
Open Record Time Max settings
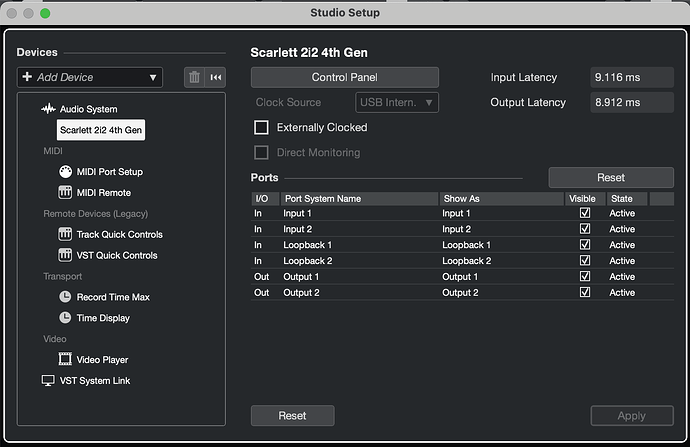113,297
